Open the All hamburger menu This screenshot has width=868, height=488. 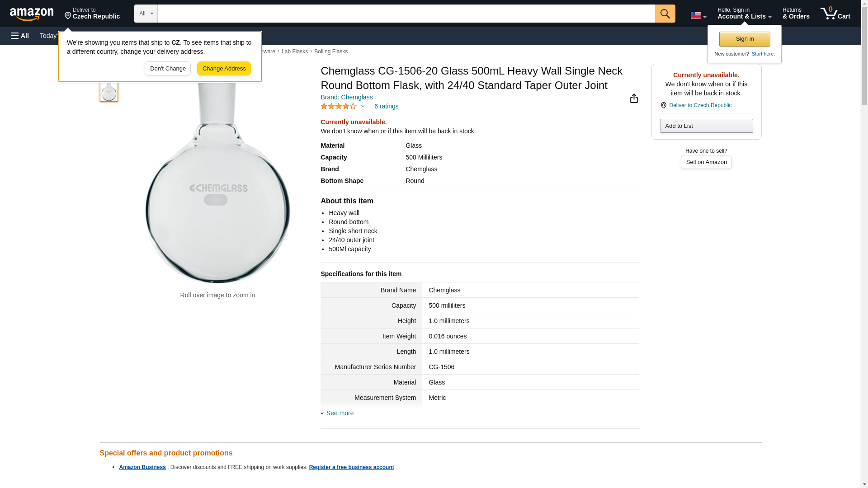point(20,36)
